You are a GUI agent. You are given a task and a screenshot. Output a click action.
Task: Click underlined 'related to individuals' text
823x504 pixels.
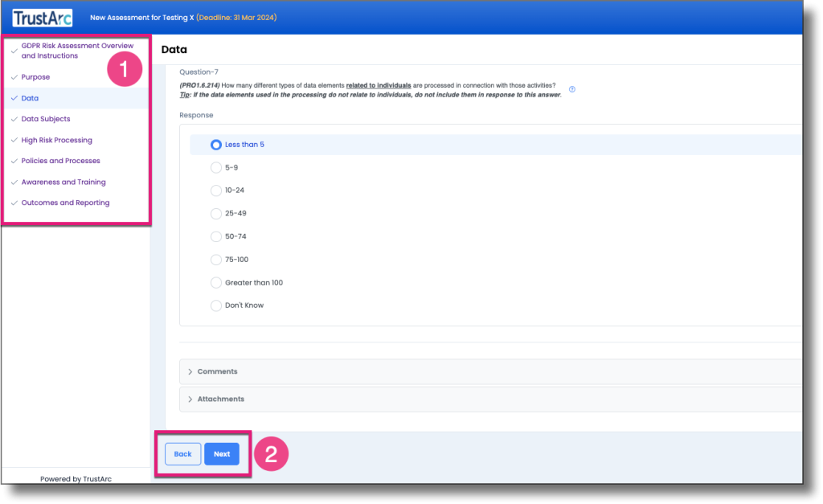(379, 85)
